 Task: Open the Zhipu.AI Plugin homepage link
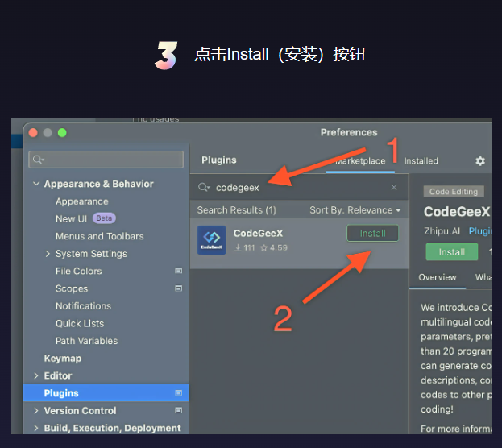[480, 231]
